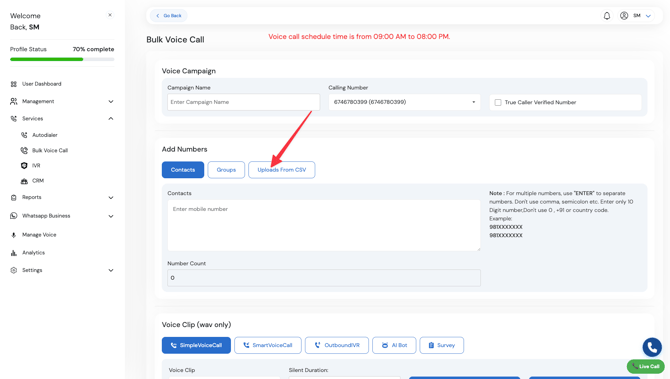The image size is (670, 379).
Task: Select the Contacts tab
Action: coord(183,170)
